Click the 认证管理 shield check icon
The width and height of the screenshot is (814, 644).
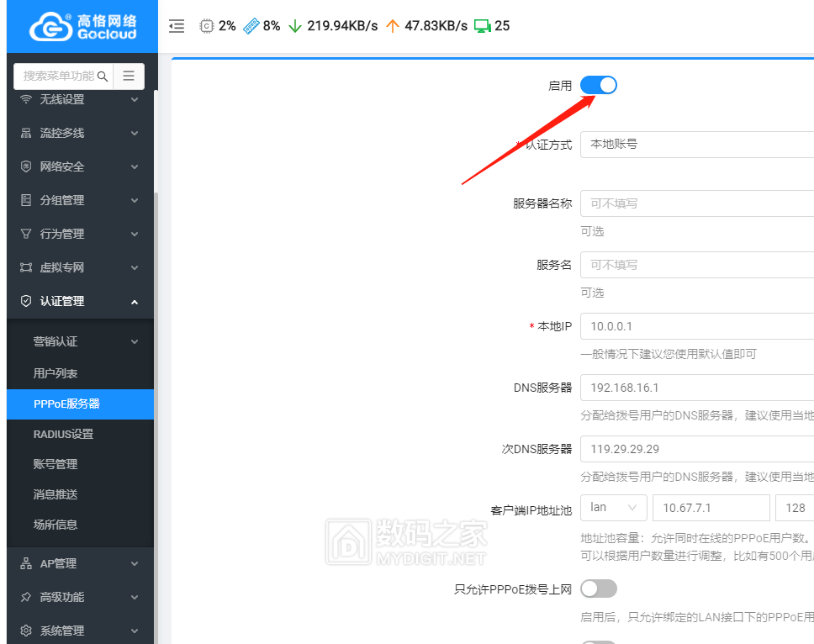(26, 301)
